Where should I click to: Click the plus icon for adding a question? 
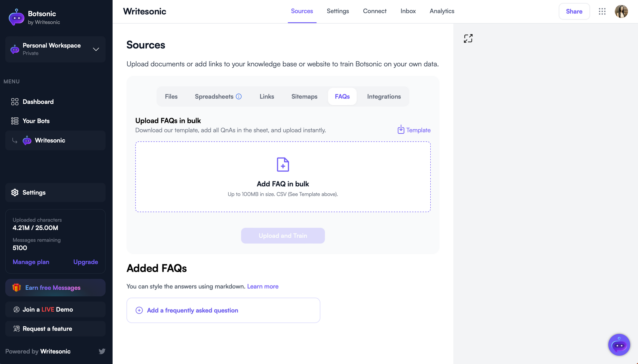[139, 310]
